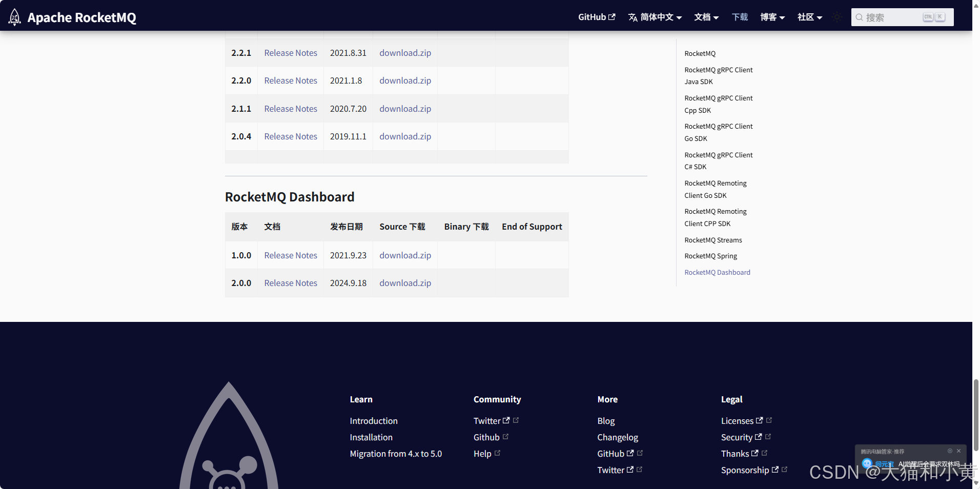Expand the 文档 dropdown menu
Image resolution: width=980 pixels, height=489 pixels.
[706, 17]
